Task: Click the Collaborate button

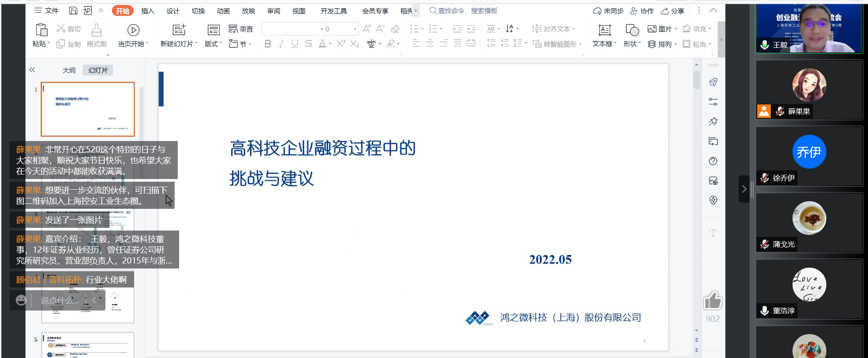Action: pyautogui.click(x=642, y=11)
